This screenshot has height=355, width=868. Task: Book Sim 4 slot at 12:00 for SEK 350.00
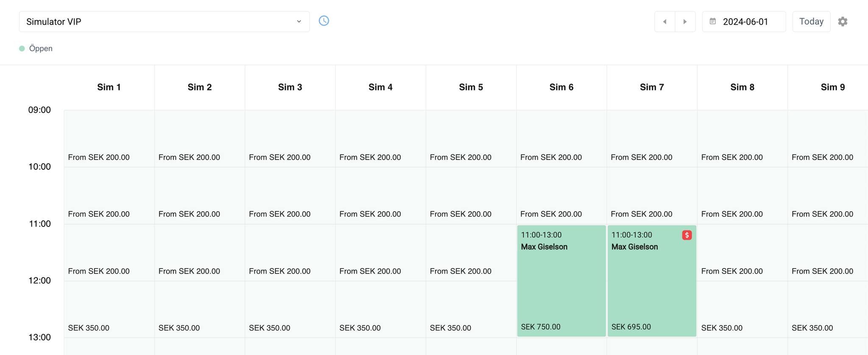pos(381,309)
